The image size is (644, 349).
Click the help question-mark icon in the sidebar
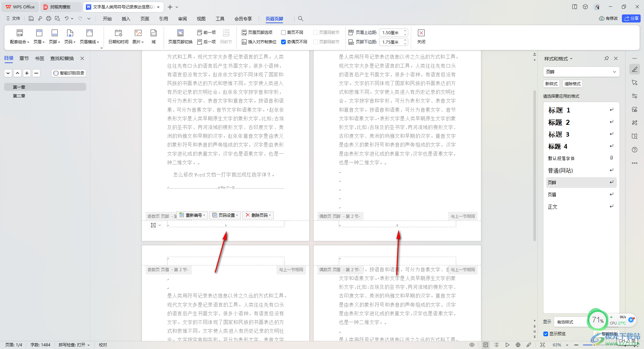pos(635,150)
